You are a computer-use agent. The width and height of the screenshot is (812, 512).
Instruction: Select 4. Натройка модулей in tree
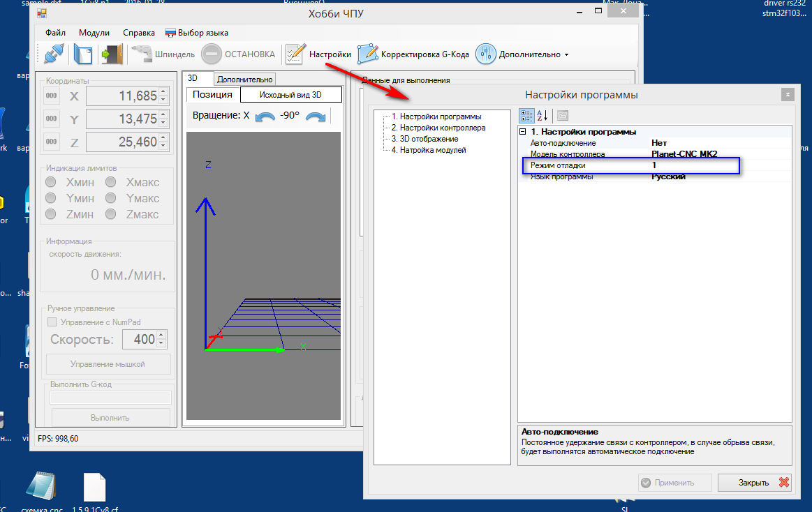pos(428,150)
